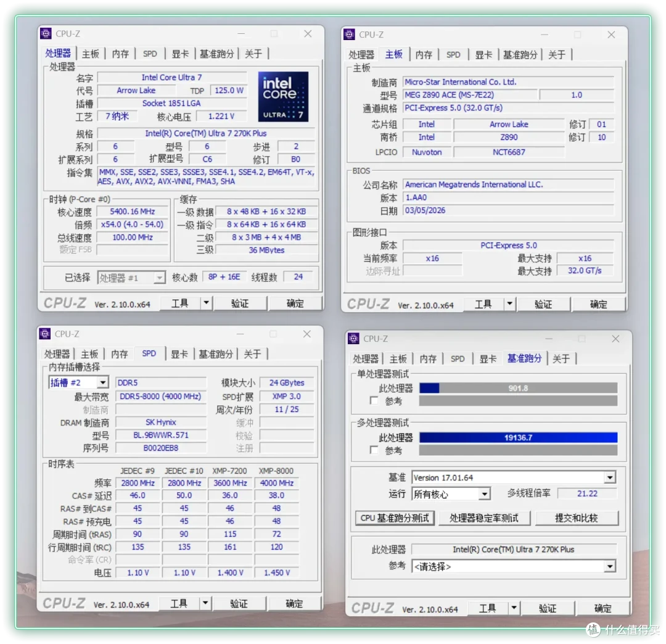
Task: Expand the 工具 arrow in the SPD window
Action: [205, 603]
